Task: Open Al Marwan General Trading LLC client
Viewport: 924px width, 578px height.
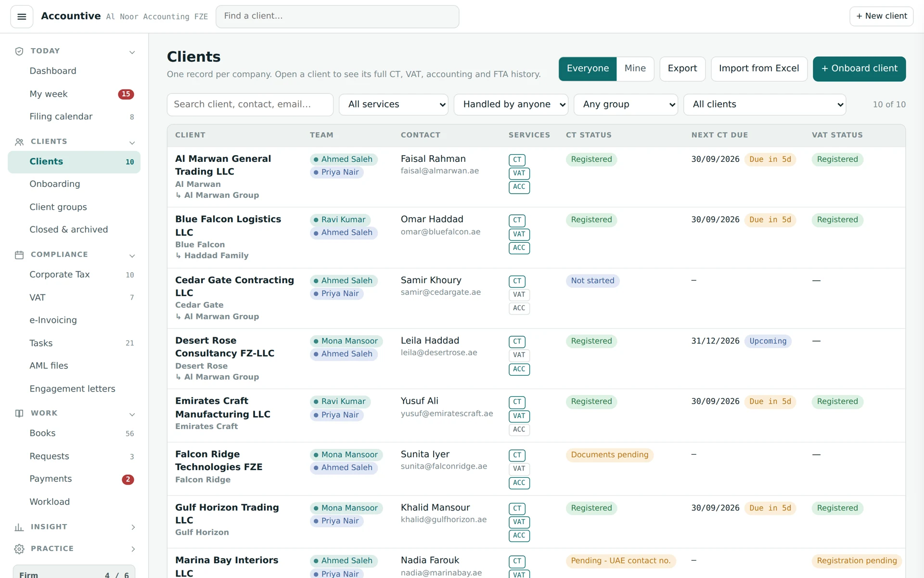Action: [x=223, y=165]
